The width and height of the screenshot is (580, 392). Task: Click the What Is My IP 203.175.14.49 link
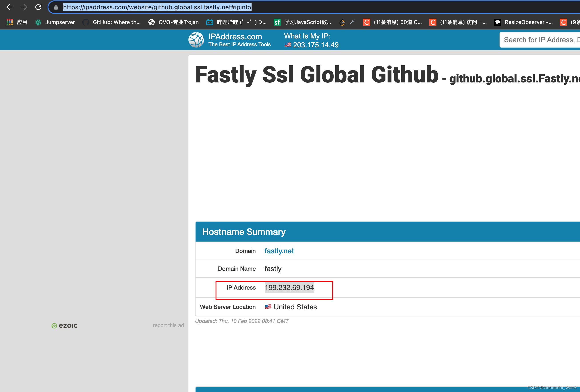click(311, 40)
